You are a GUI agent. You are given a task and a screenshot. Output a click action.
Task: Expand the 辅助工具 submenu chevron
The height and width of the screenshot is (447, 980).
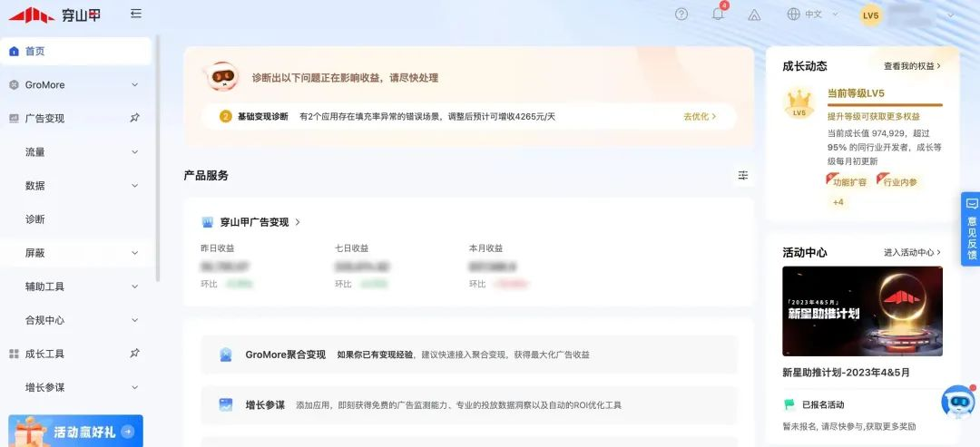click(134, 287)
